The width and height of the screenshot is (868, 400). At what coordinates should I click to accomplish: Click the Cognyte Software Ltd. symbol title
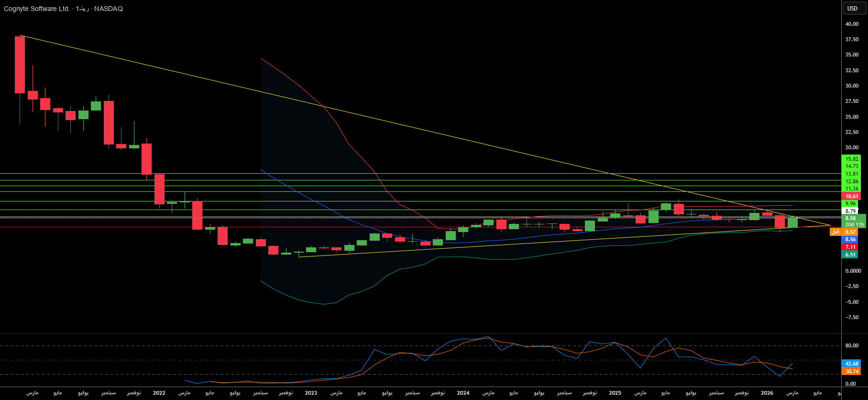click(x=36, y=9)
